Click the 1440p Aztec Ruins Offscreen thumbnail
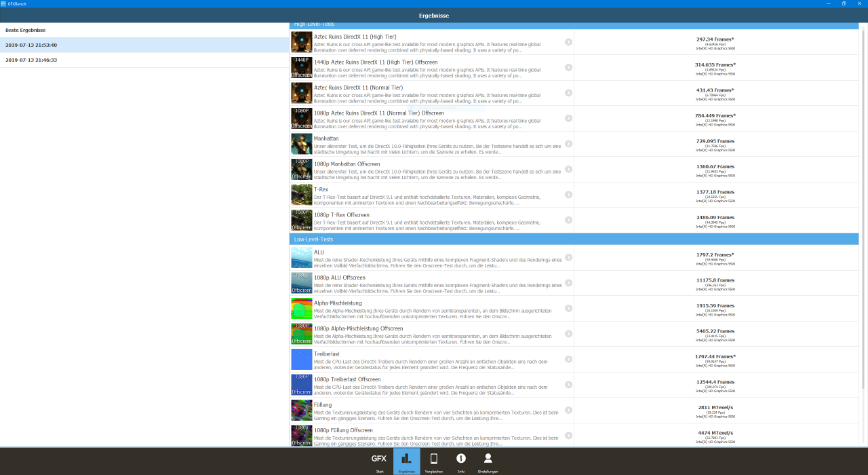868x475 pixels. [302, 67]
